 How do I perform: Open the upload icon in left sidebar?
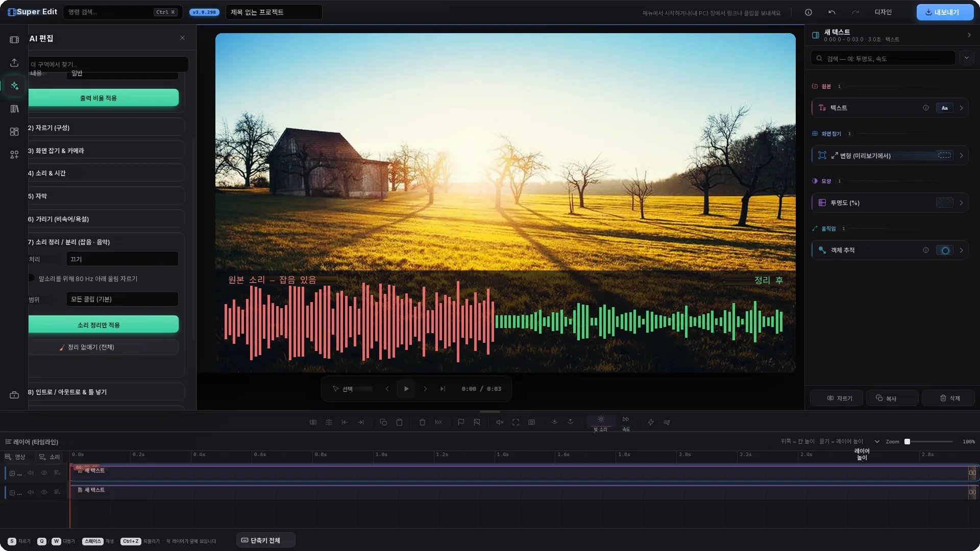pos(14,63)
